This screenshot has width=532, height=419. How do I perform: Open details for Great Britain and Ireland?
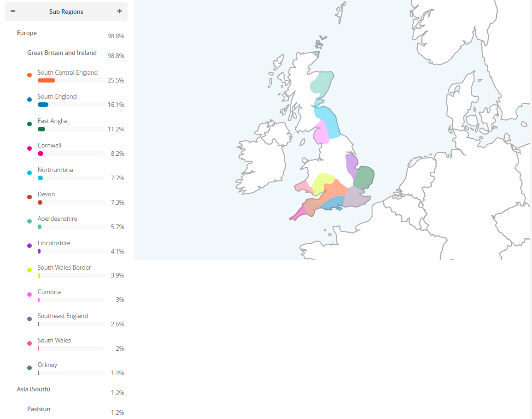click(62, 53)
